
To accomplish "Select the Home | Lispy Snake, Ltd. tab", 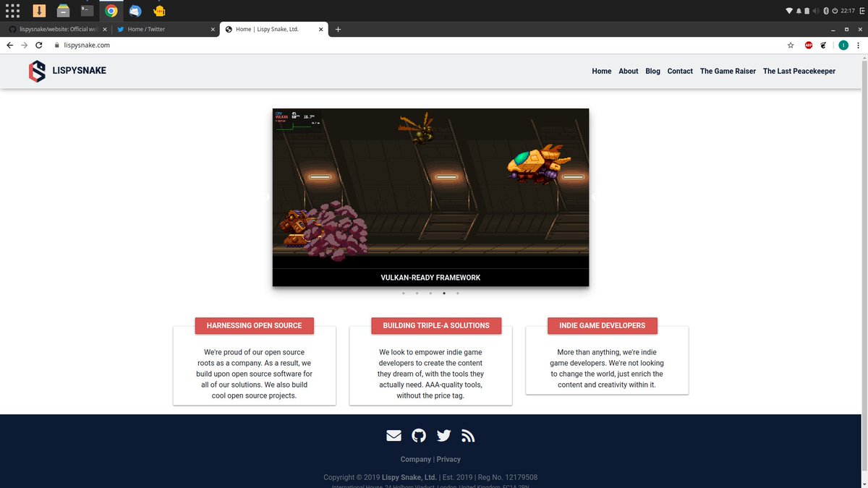I will point(273,29).
